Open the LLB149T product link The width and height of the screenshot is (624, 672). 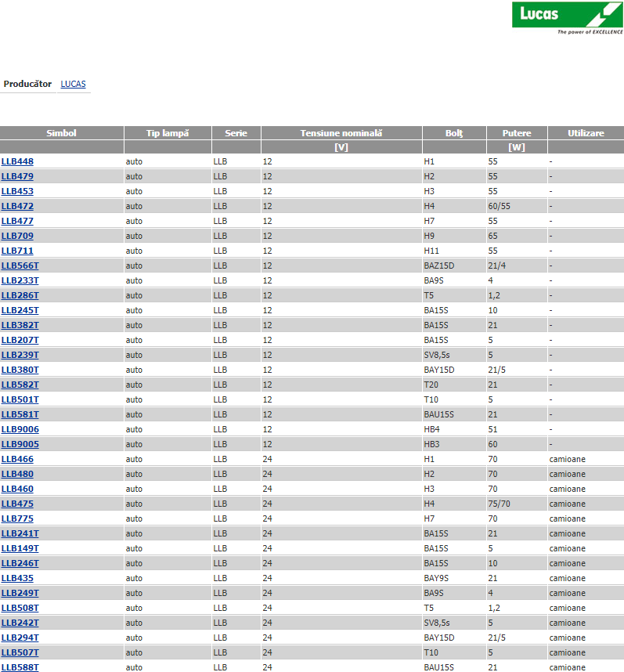tap(20, 548)
